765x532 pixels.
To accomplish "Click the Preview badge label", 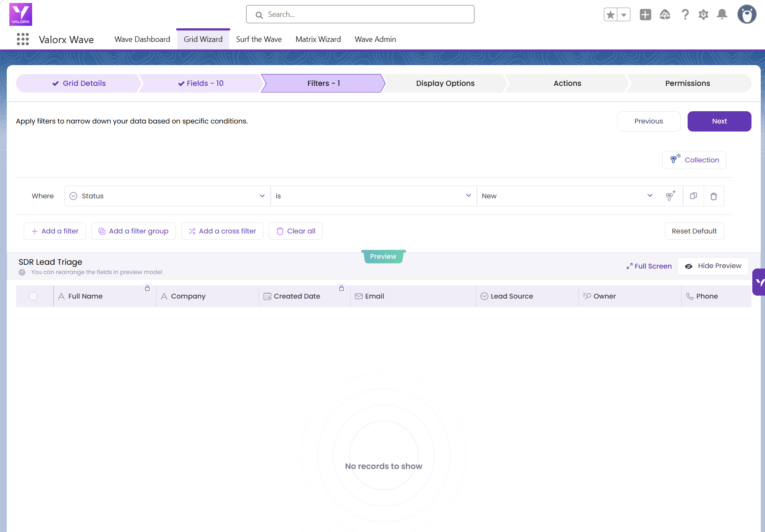I will pos(383,257).
